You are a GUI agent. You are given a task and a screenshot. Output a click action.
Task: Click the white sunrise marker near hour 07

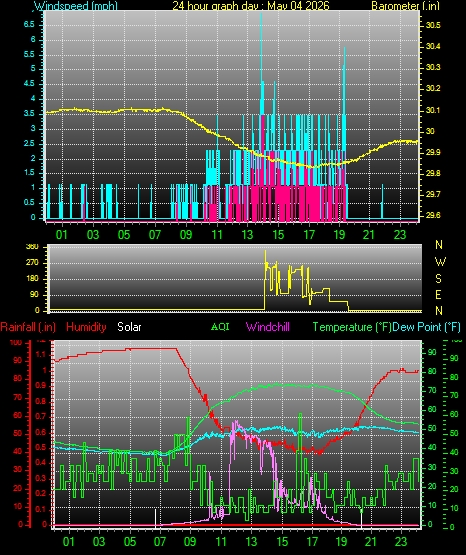(x=155, y=517)
